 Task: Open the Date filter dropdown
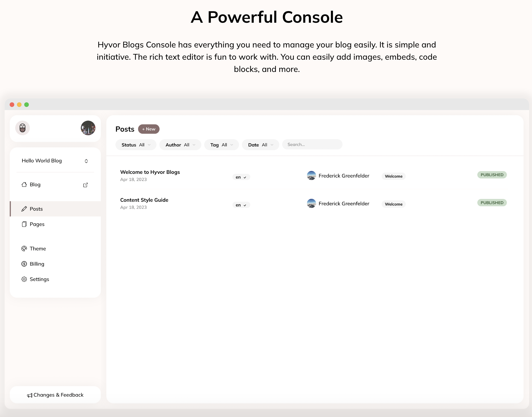click(260, 145)
